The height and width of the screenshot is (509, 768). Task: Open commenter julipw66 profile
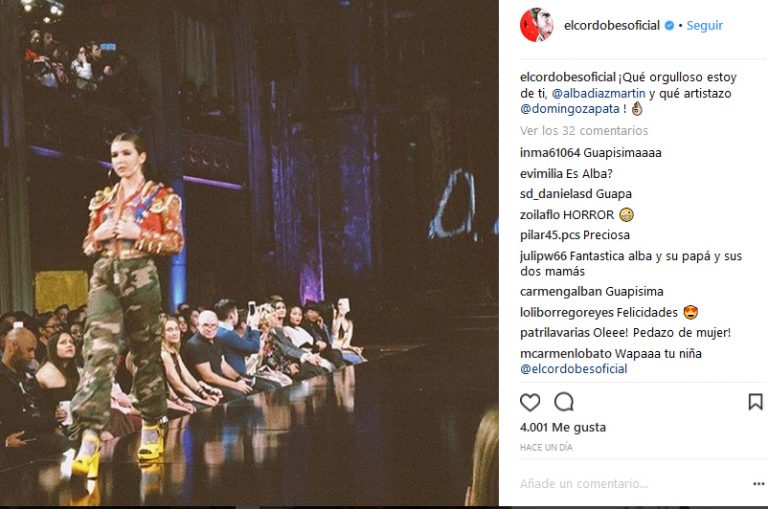pyautogui.click(x=543, y=256)
